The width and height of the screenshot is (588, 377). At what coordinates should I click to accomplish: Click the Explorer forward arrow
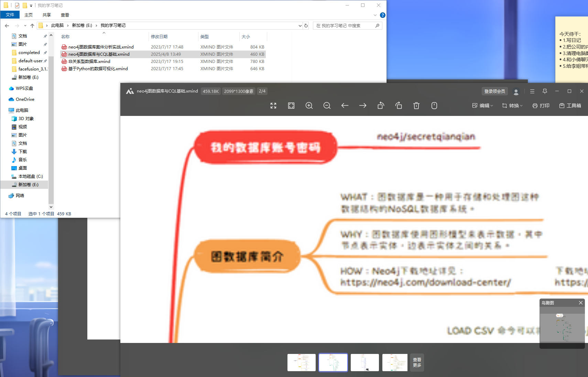[17, 25]
